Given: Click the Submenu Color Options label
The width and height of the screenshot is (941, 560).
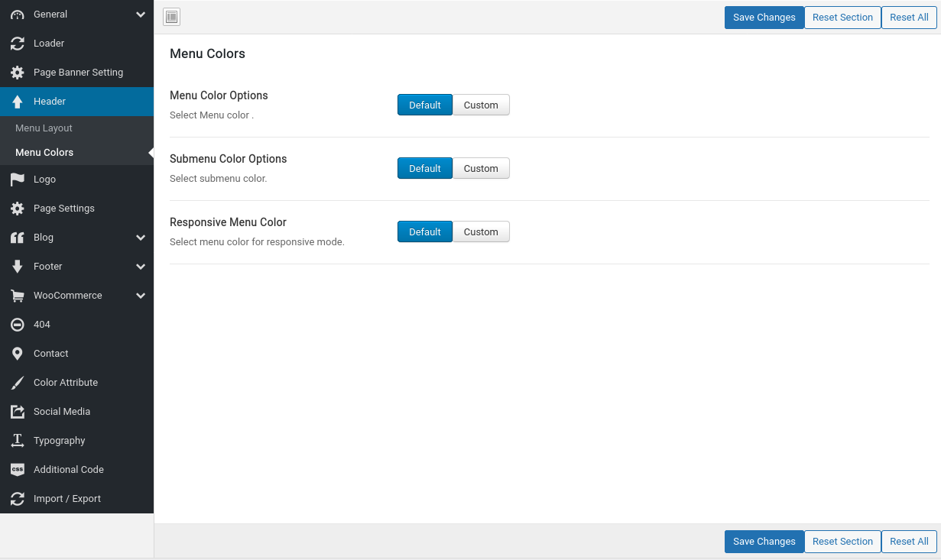Looking at the screenshot, I should pos(229,159).
